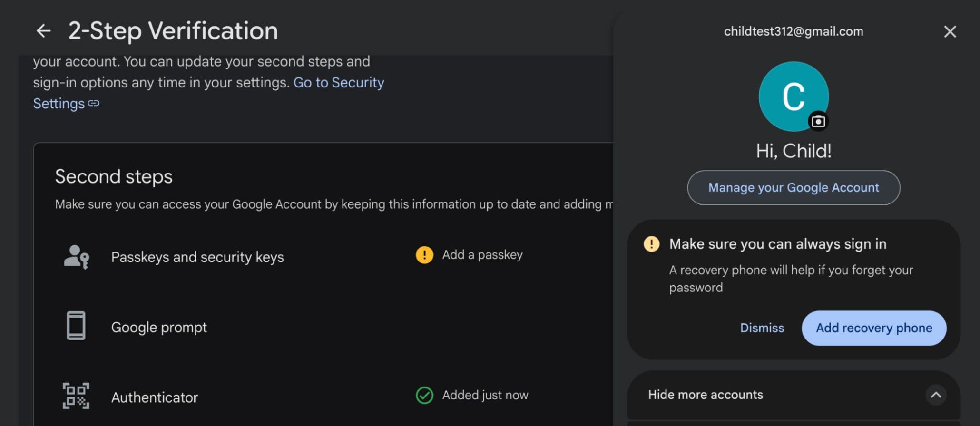Screen dimensions: 980x426
Task: Dismiss the recovery phone suggestion
Action: pyautogui.click(x=762, y=328)
